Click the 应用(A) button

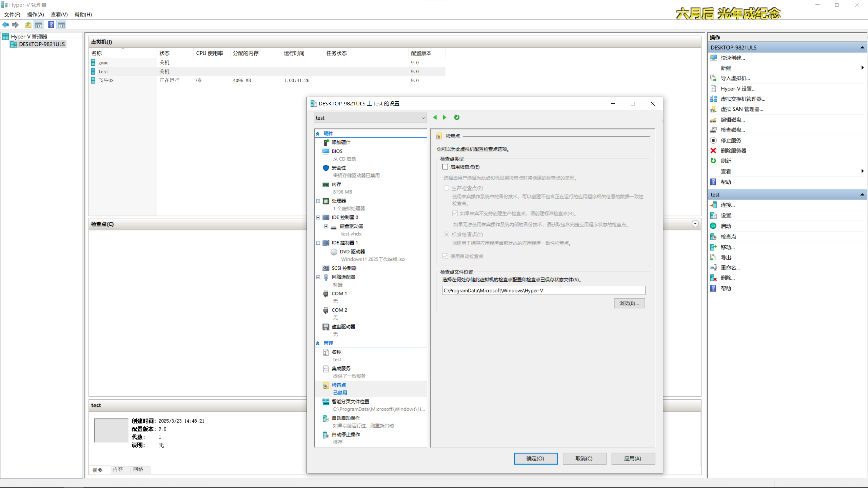[x=633, y=459]
